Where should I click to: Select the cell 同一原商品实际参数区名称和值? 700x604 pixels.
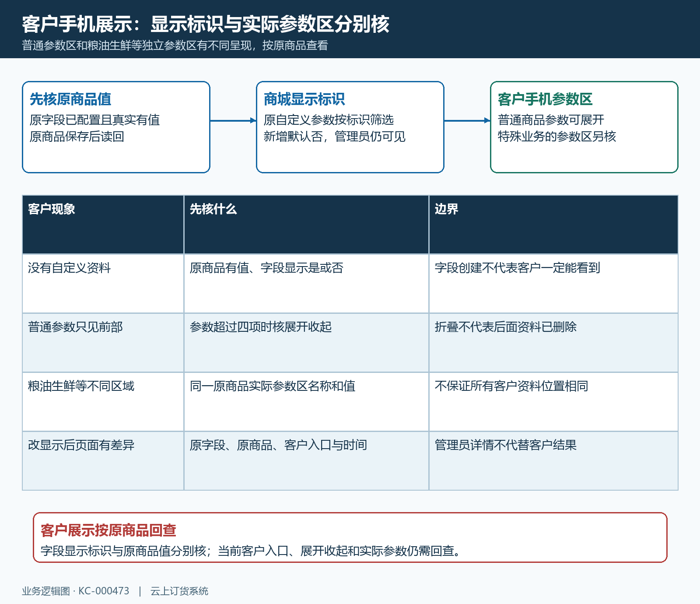pos(306,402)
